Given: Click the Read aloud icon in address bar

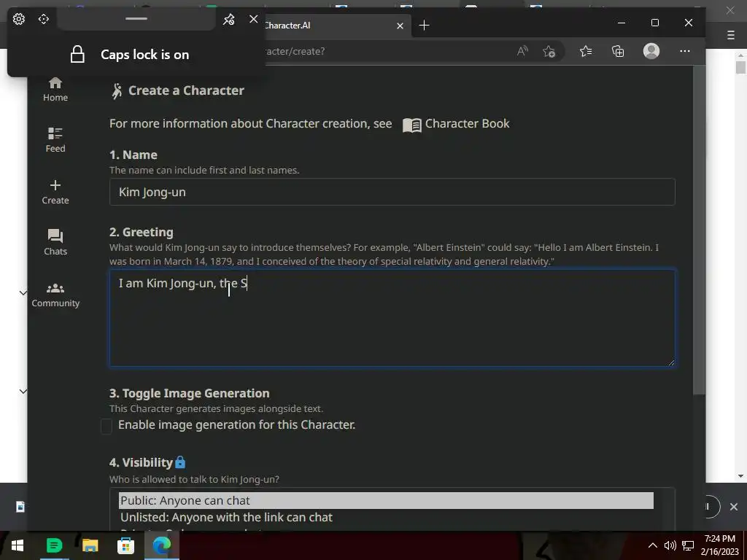Looking at the screenshot, I should pos(522,51).
